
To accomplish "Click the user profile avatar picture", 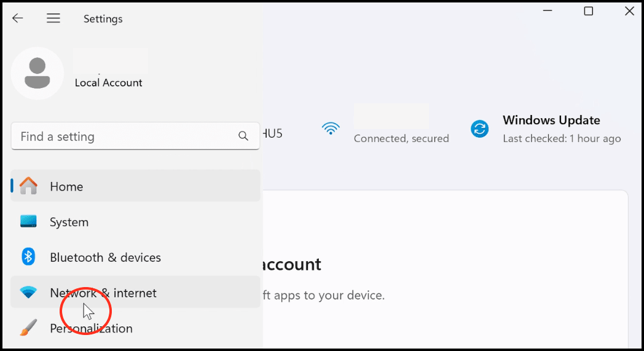I will coord(37,73).
